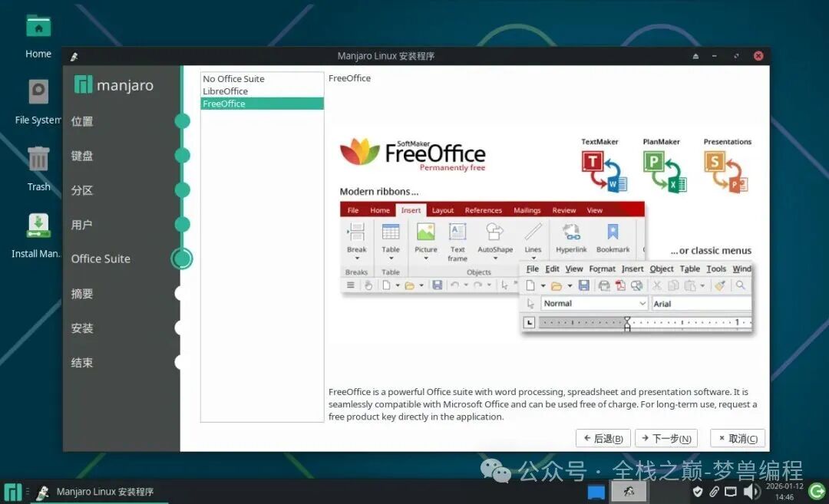Click the volume icon in the system tray

click(x=751, y=492)
